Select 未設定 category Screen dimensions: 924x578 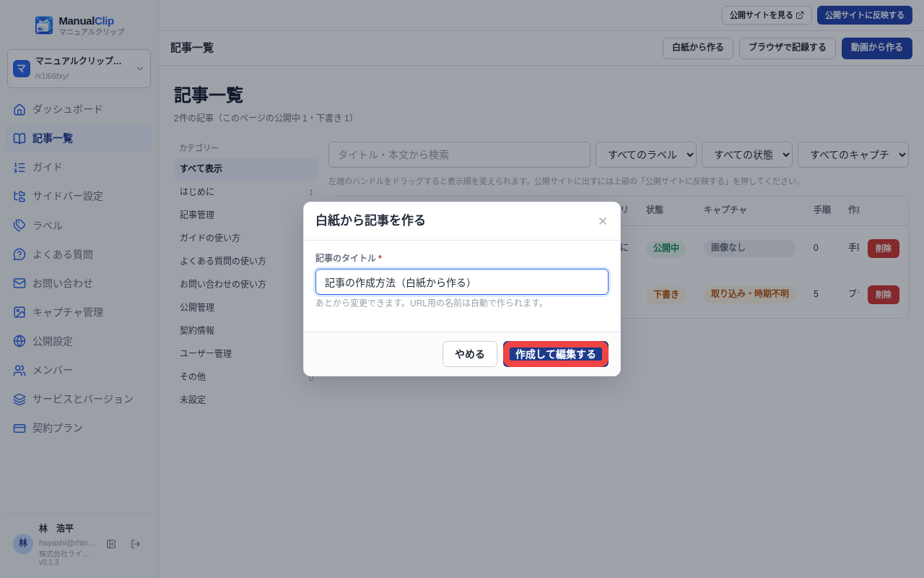point(246,400)
